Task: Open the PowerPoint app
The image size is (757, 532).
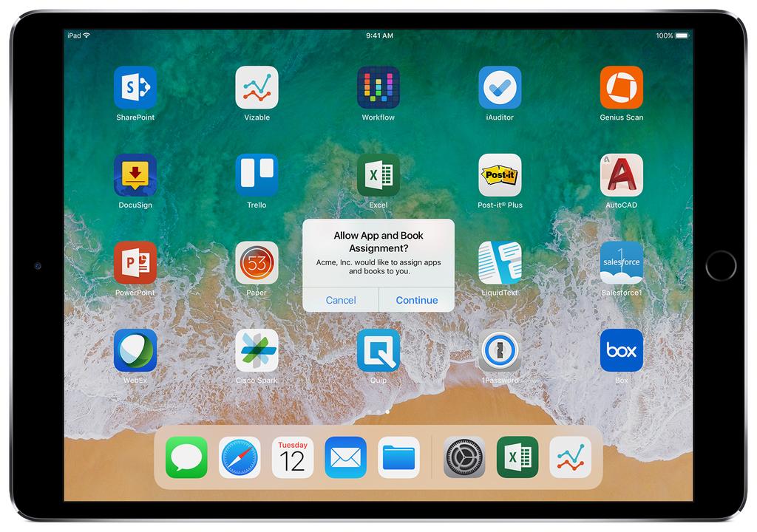Action: point(135,262)
